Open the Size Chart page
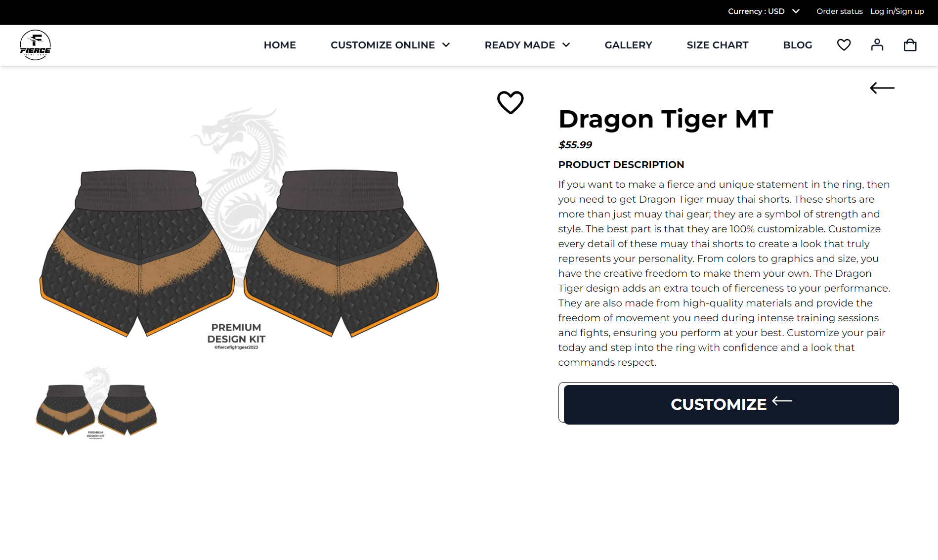Screen dimensions: 938x560 (717, 45)
